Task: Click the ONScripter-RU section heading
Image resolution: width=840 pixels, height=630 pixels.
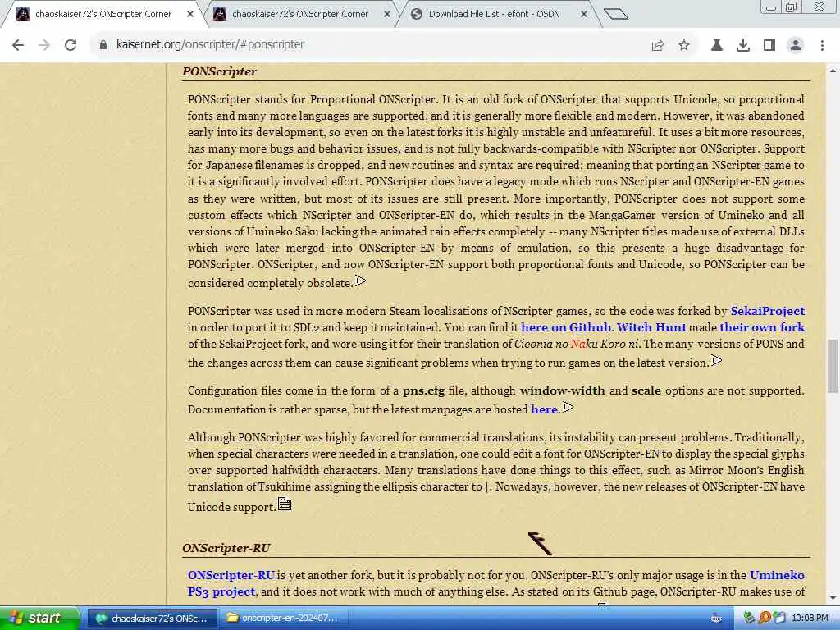Action: point(226,548)
